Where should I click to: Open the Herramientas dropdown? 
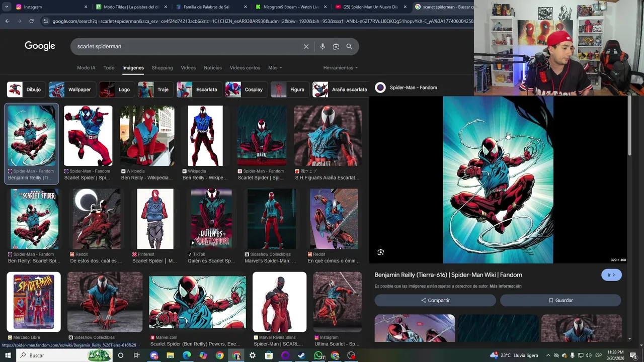coord(341,68)
